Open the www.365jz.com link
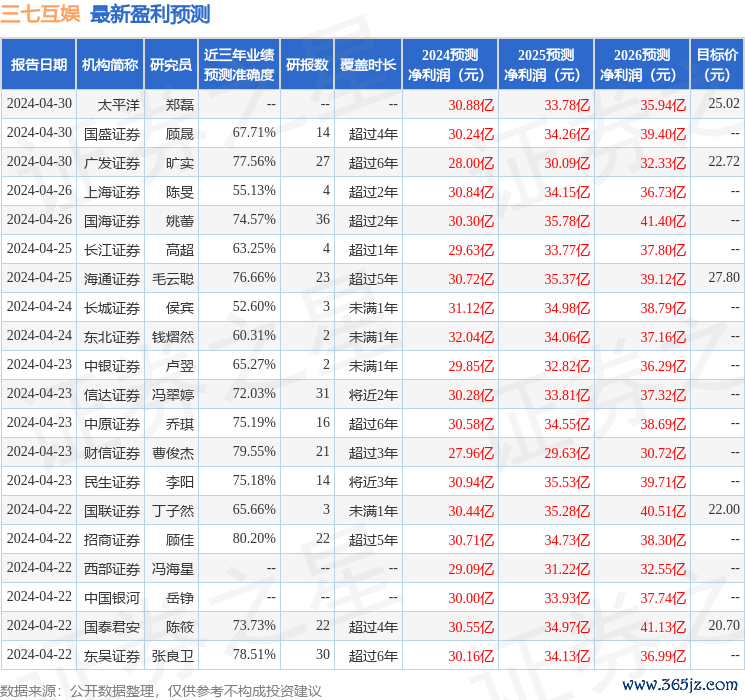745x700 pixels. click(679, 685)
